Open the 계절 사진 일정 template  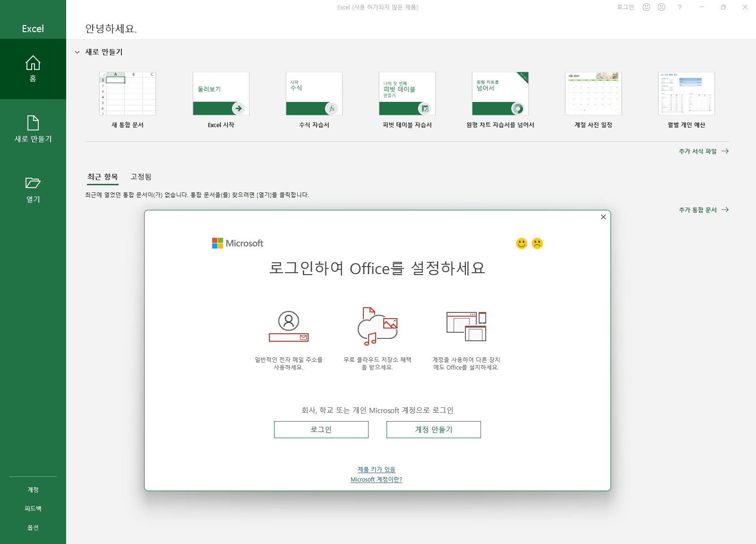click(593, 100)
